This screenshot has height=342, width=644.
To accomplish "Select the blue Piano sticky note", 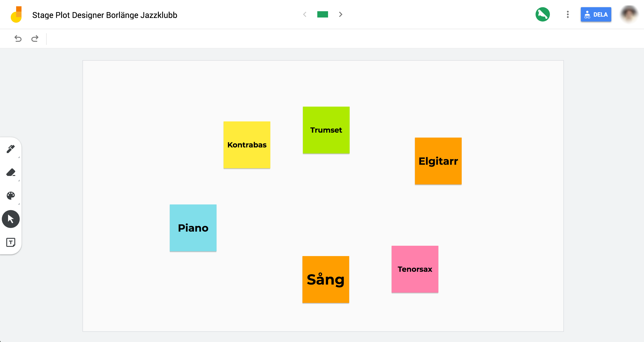I will click(x=193, y=228).
